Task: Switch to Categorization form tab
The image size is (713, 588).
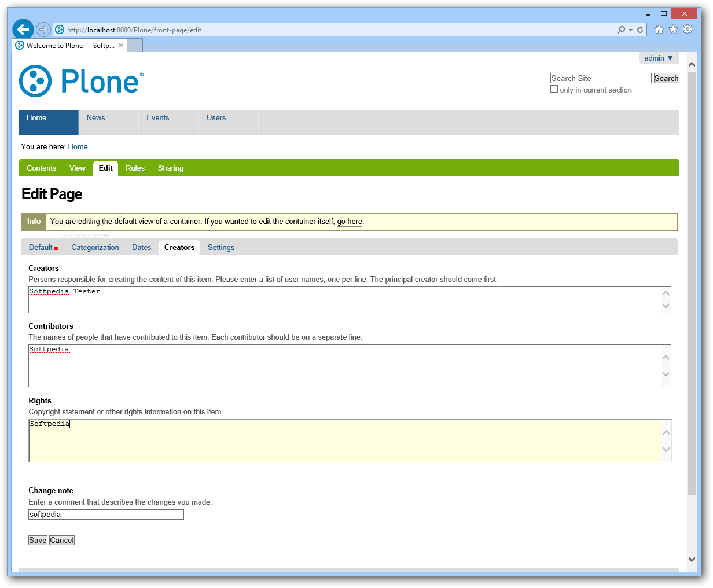Action: [95, 247]
